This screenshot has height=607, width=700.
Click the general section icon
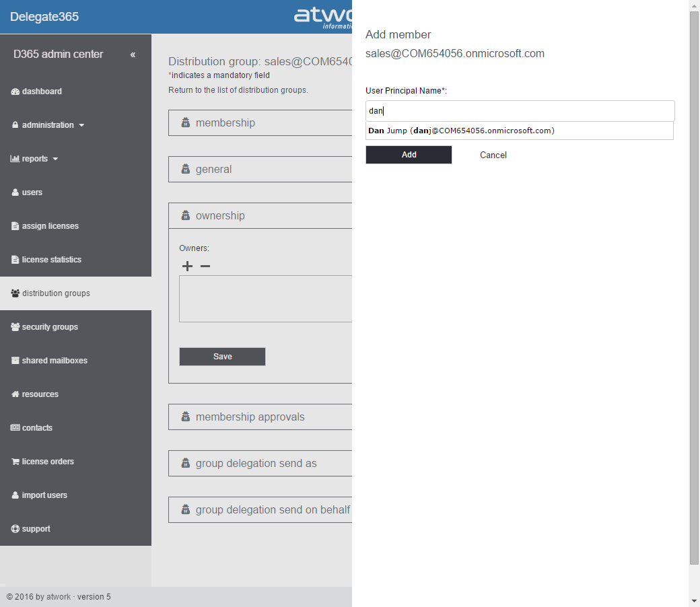click(x=186, y=169)
